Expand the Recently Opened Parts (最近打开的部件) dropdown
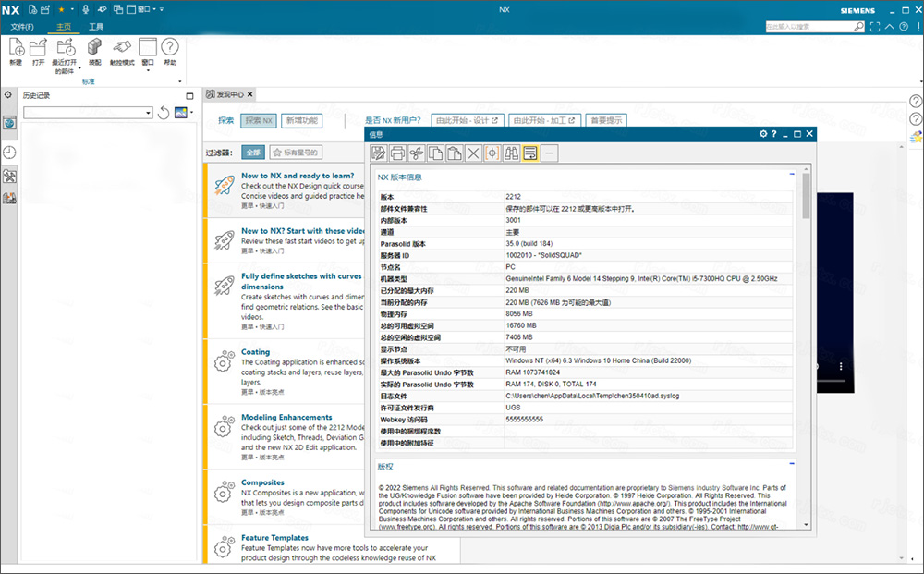The width and height of the screenshot is (924, 574). [x=79, y=67]
